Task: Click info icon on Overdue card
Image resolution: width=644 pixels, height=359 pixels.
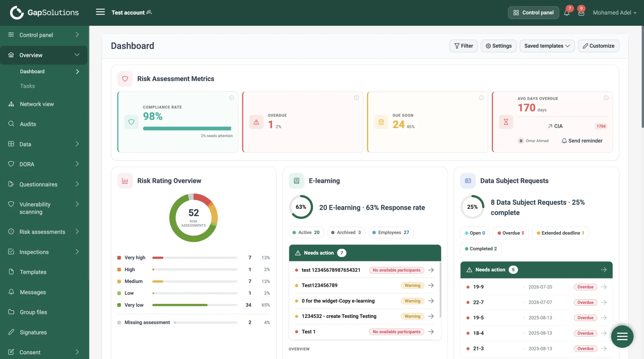Action: [x=356, y=98]
